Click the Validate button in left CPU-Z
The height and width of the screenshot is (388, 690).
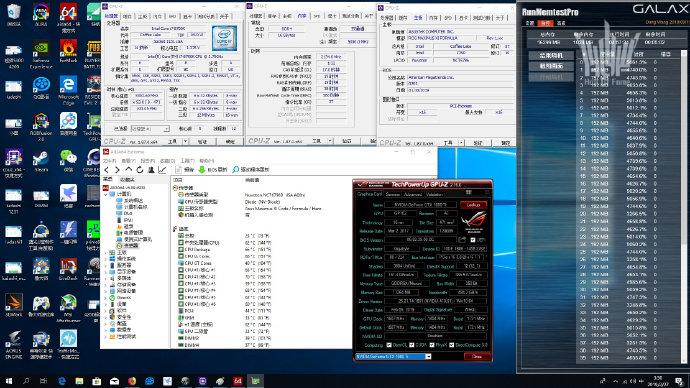point(202,142)
